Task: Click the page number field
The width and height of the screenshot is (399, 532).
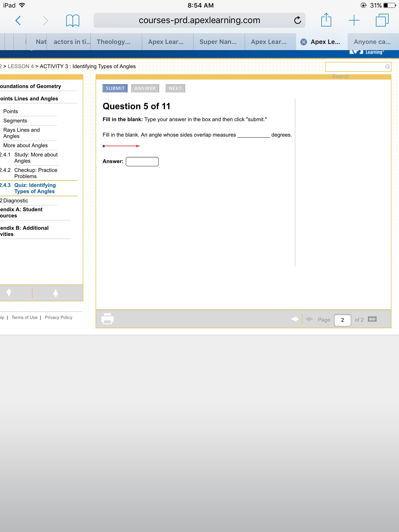Action: 342,320
